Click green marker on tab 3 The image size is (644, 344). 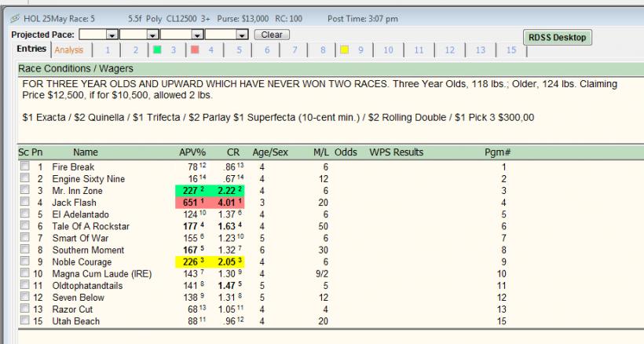[157, 49]
